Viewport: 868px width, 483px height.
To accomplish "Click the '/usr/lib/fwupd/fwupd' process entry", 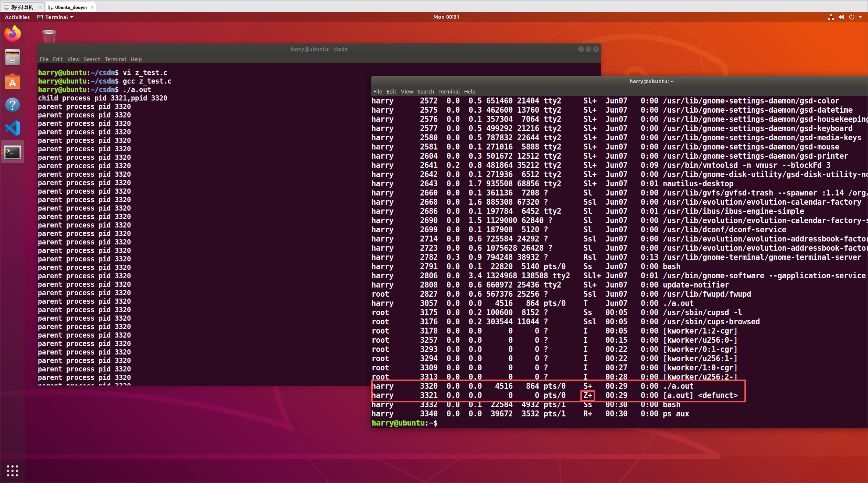I will (707, 294).
